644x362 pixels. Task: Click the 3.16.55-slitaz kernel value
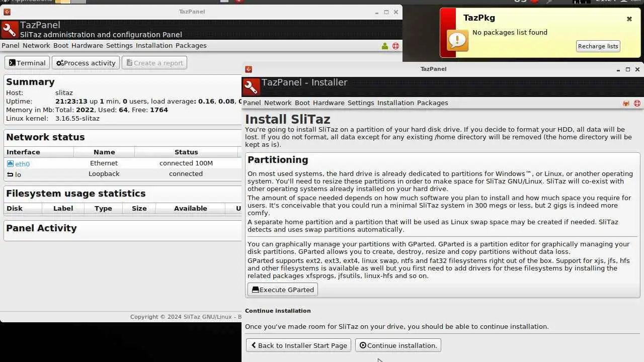(77, 118)
